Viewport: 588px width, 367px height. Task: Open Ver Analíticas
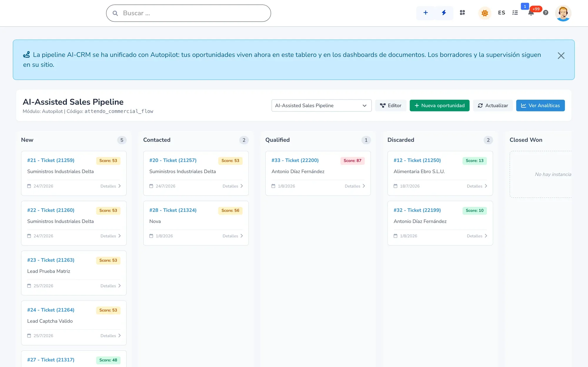click(540, 105)
